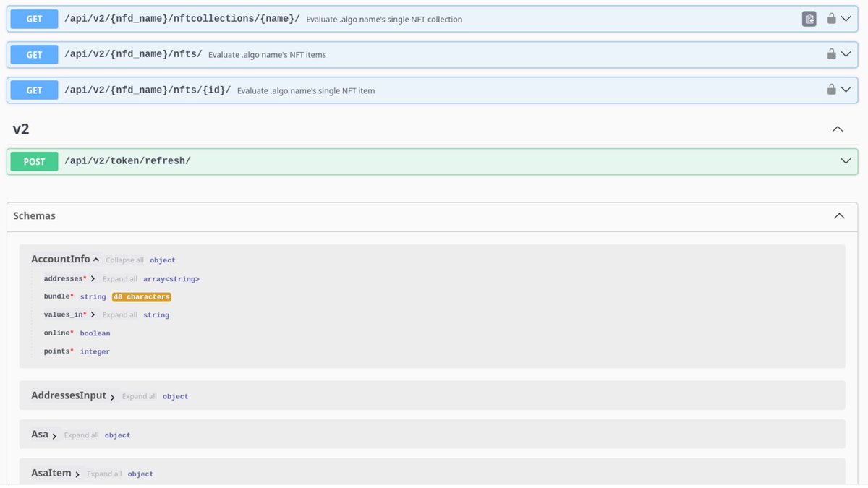This screenshot has width=868, height=488.
Task: Click the lock icon on nftcollections/{name}/ row
Action: tap(832, 19)
